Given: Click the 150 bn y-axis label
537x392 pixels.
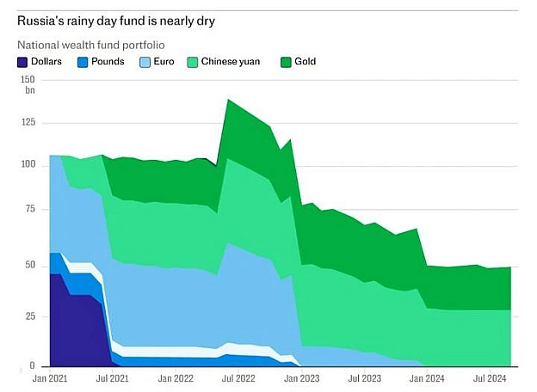Looking at the screenshot, I should tap(28, 84).
